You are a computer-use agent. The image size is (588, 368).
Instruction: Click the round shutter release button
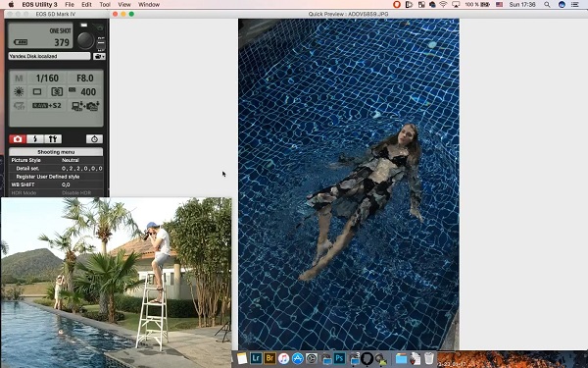(85, 40)
